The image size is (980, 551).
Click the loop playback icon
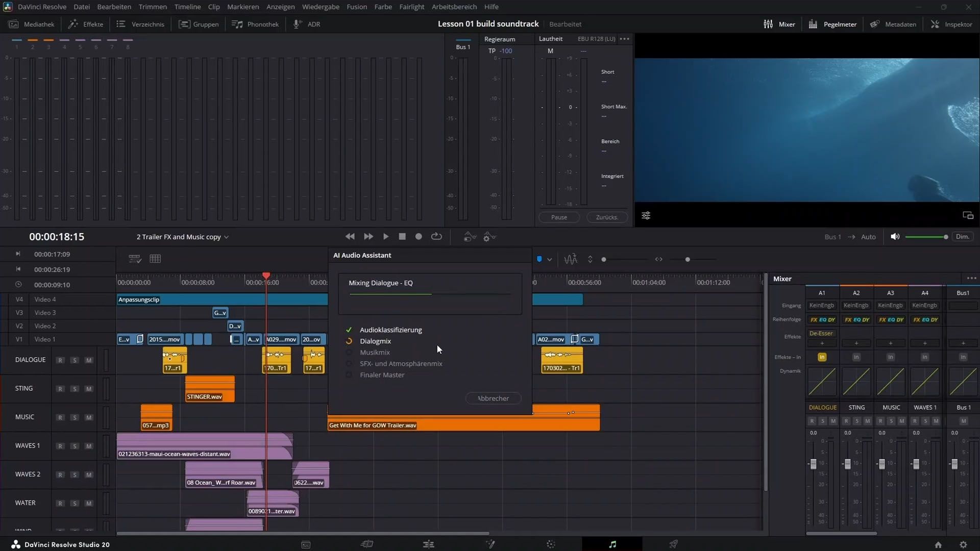point(436,237)
